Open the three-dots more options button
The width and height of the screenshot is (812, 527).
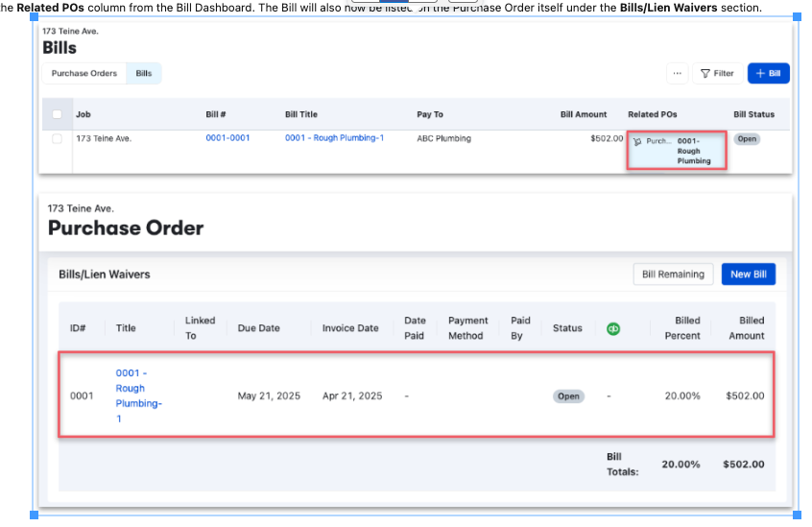(x=677, y=74)
